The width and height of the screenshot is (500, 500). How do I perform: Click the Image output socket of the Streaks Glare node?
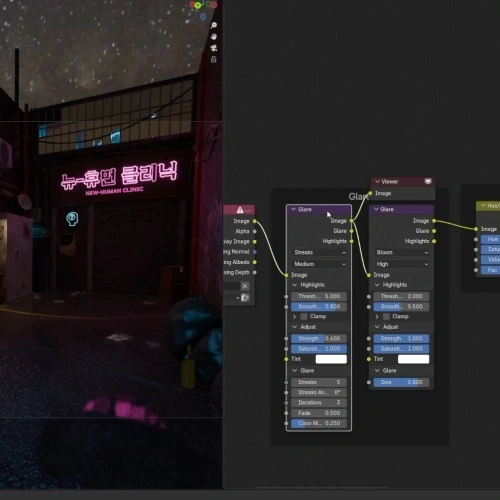(x=352, y=221)
